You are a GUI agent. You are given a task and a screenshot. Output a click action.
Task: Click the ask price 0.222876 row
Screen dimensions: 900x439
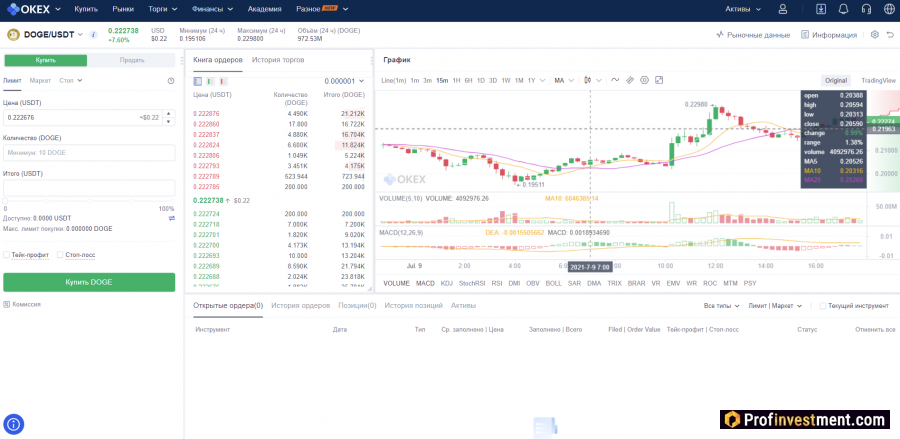[279, 114]
